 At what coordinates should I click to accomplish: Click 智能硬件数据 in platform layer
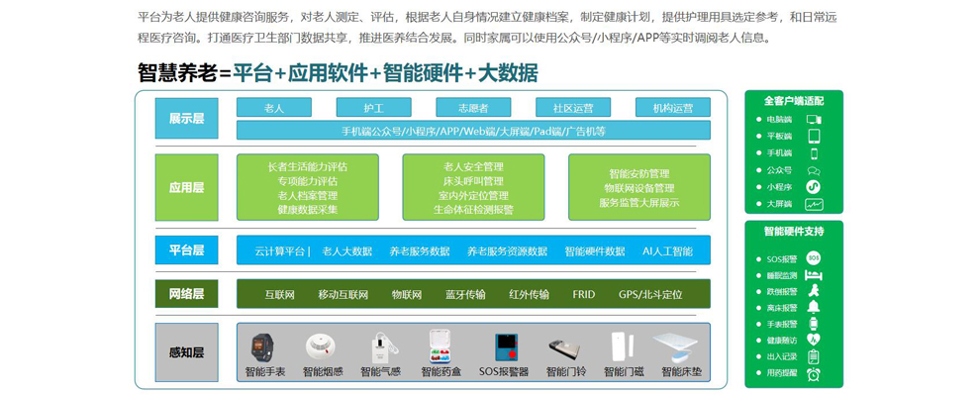594,251
